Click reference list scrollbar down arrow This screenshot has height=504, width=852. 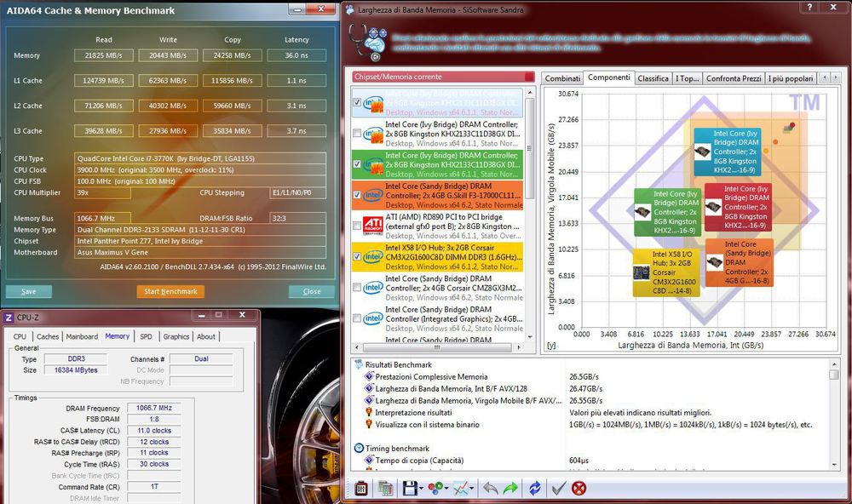529,337
